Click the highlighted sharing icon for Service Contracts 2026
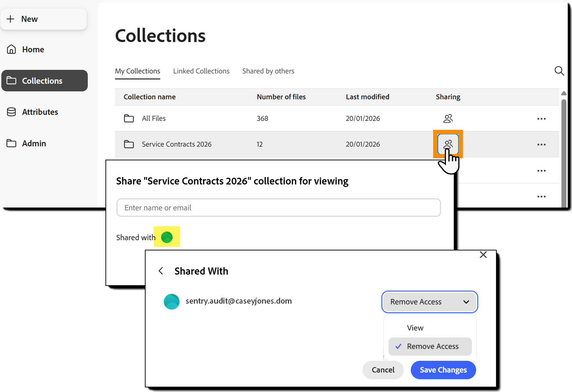 448,144
